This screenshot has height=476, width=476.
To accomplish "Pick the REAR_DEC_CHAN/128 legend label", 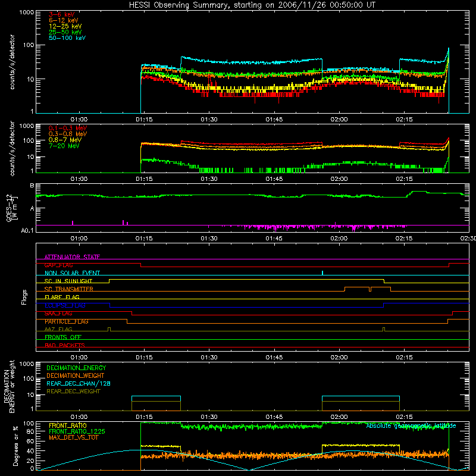I will [79, 383].
